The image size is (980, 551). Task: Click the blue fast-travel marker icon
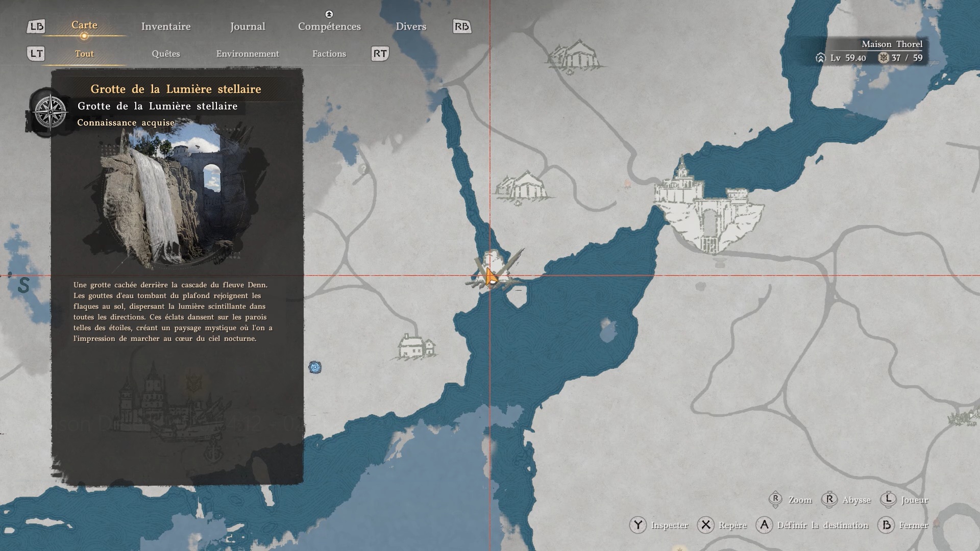315,367
